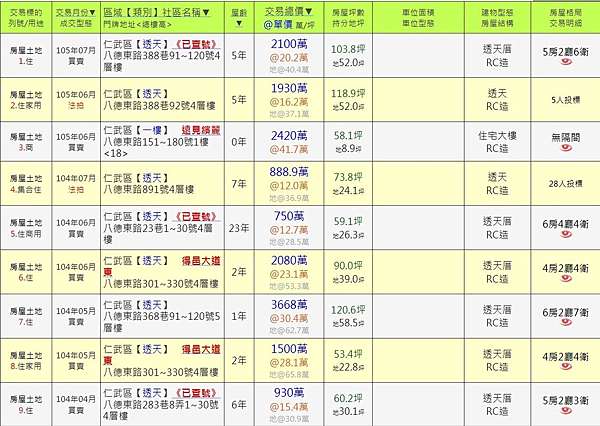Click 透天 category in 368巷91~120號 row
Screen dimensions: 600x426
152,305
